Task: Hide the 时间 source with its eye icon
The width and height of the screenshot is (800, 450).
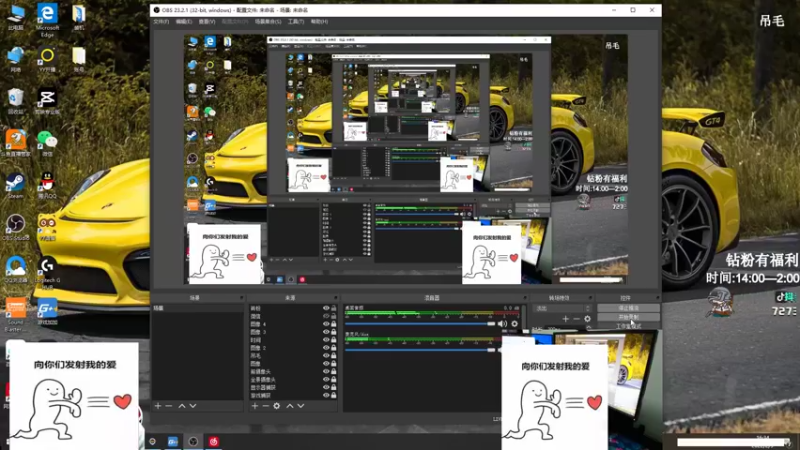Action: [x=326, y=340]
